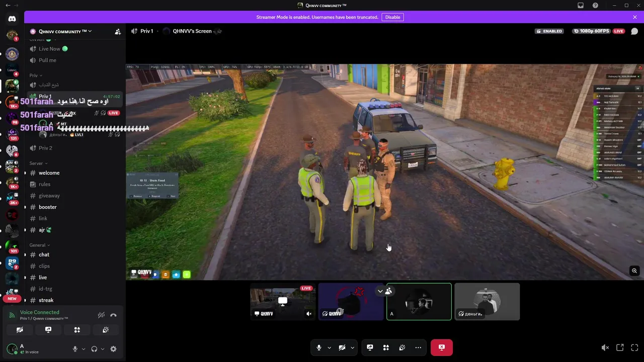Viewport: 644px width, 362px height.
Task: Mute microphone in user panel
Action: pyautogui.click(x=75, y=349)
